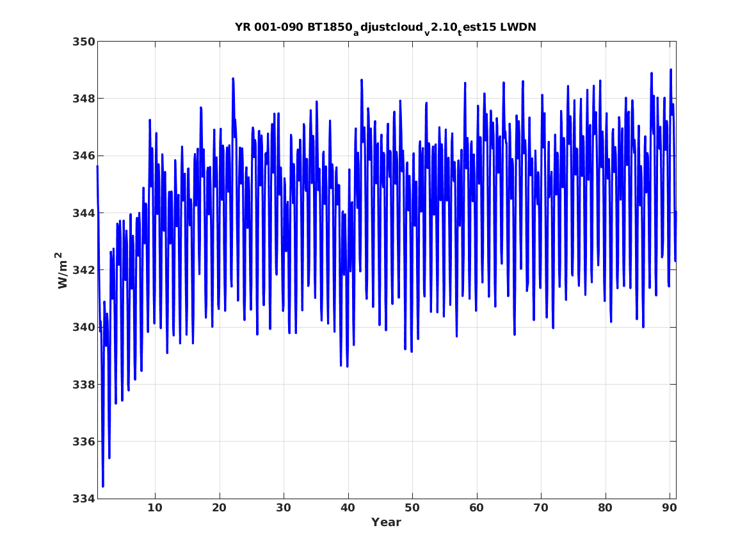Click y-axis tick label 338
Screen dimensions: 747x560
coord(83,384)
